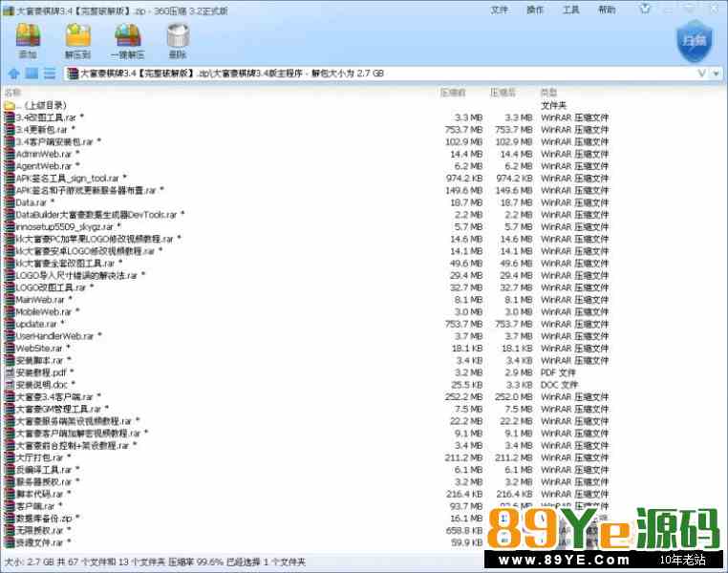Screen dimensions: 728x573
Task: Sort by the 压缩前 column header
Action: 453,93
